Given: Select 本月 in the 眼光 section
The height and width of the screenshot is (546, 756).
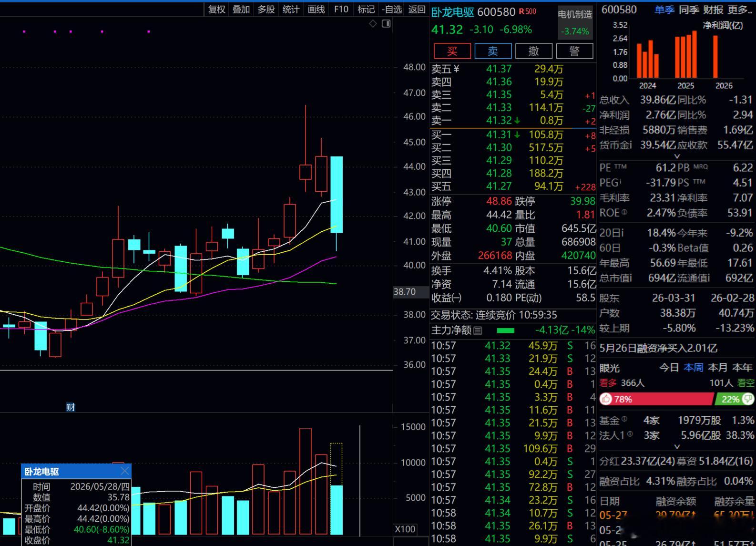Looking at the screenshot, I should click(718, 368).
